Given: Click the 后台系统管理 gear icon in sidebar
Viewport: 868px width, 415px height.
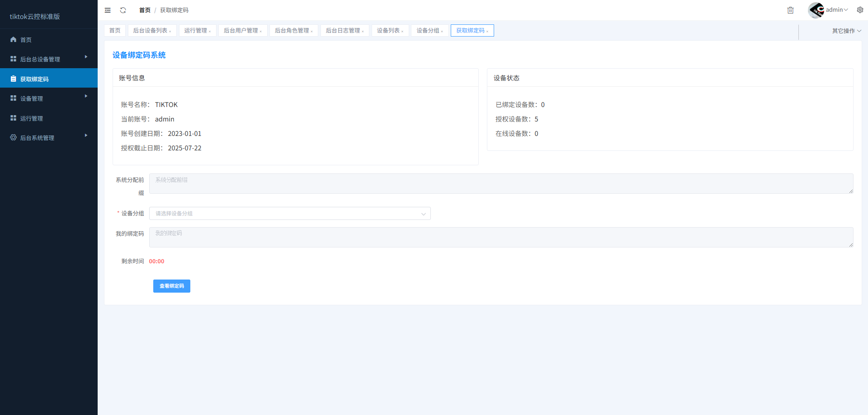Looking at the screenshot, I should (x=13, y=137).
